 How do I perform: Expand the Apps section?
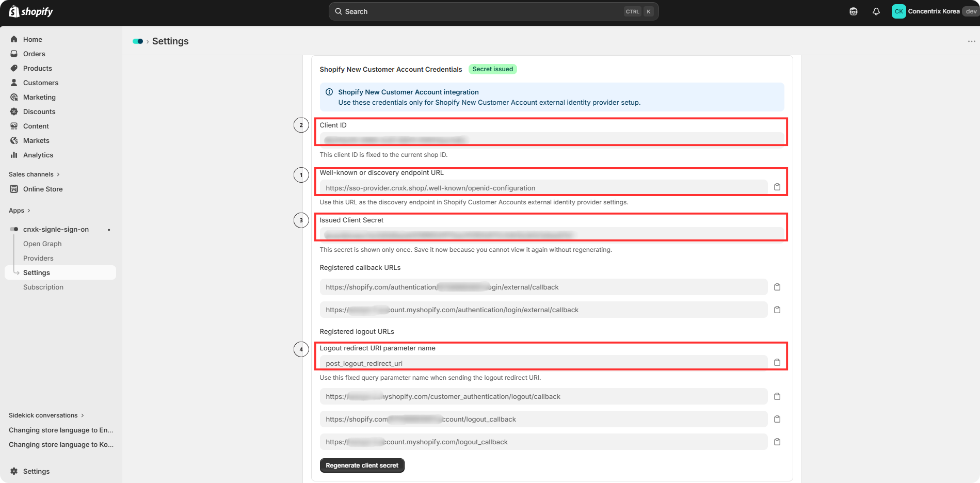tap(20, 211)
